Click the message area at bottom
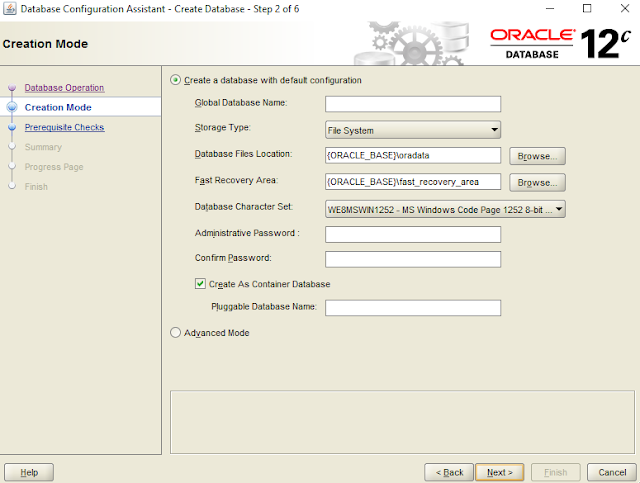 pos(402,422)
